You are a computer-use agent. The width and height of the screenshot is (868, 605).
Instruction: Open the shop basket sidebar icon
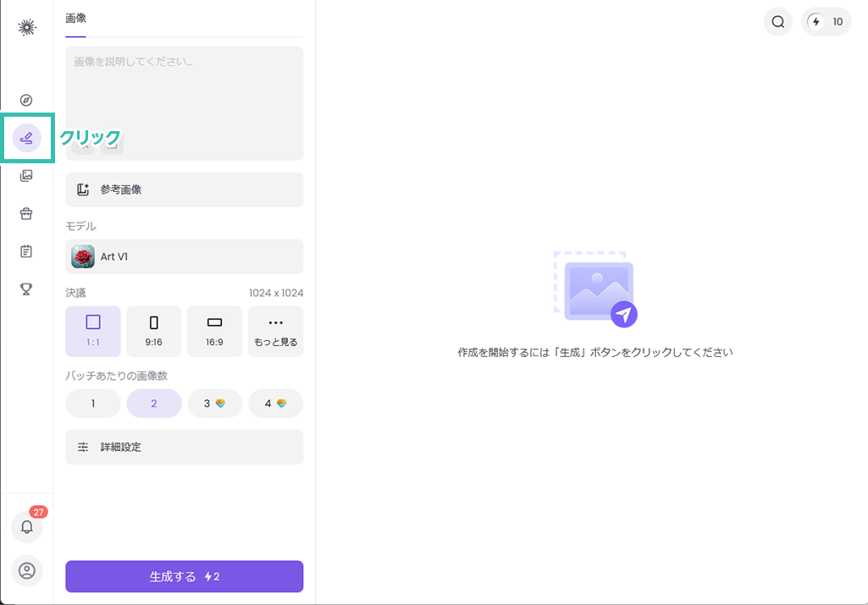26,213
